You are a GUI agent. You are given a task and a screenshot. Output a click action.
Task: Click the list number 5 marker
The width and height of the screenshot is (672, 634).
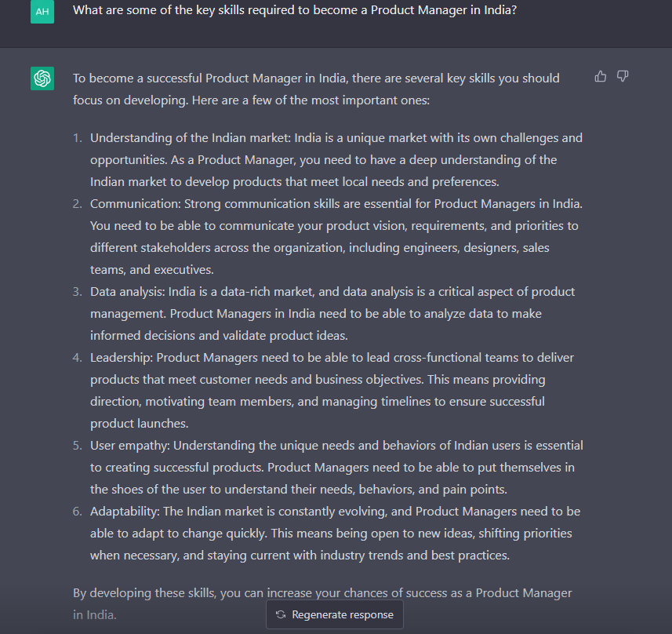tap(77, 445)
